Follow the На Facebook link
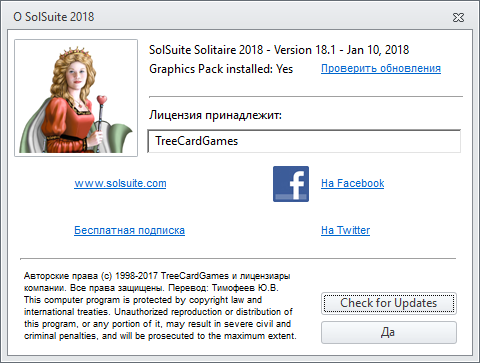The height and width of the screenshot is (363, 480). pyautogui.click(x=353, y=183)
